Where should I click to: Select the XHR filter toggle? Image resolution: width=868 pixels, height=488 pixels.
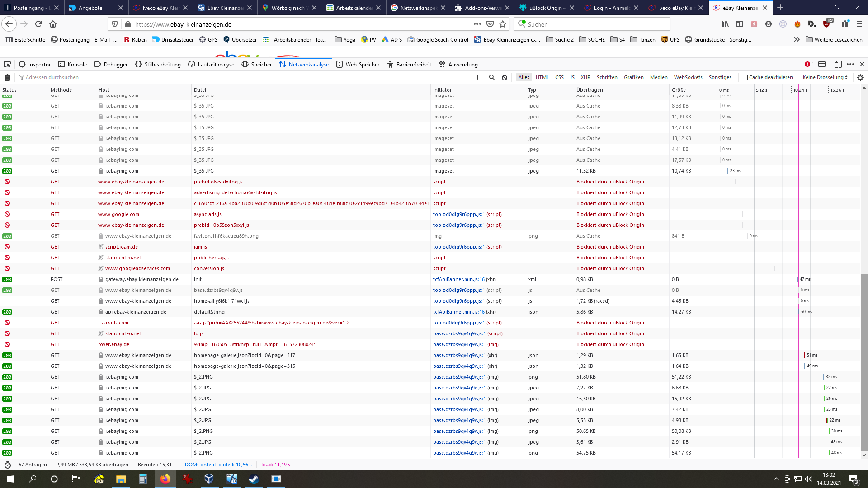click(x=585, y=77)
